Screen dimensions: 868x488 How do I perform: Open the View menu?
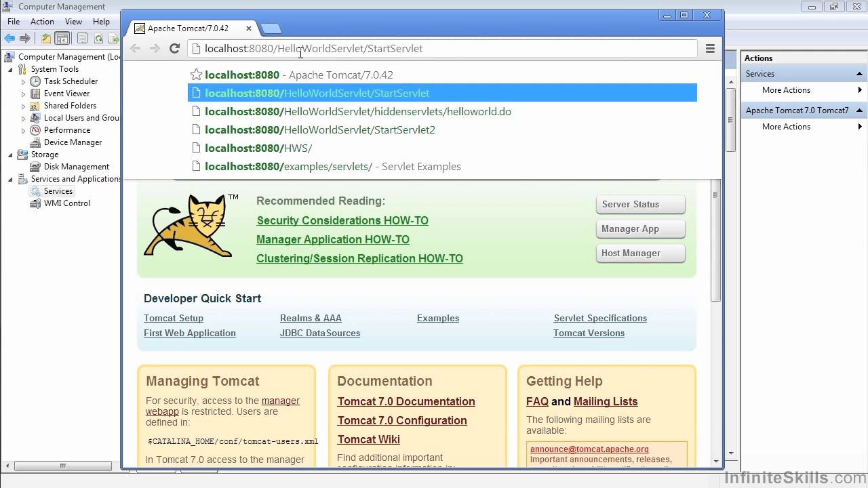point(73,22)
